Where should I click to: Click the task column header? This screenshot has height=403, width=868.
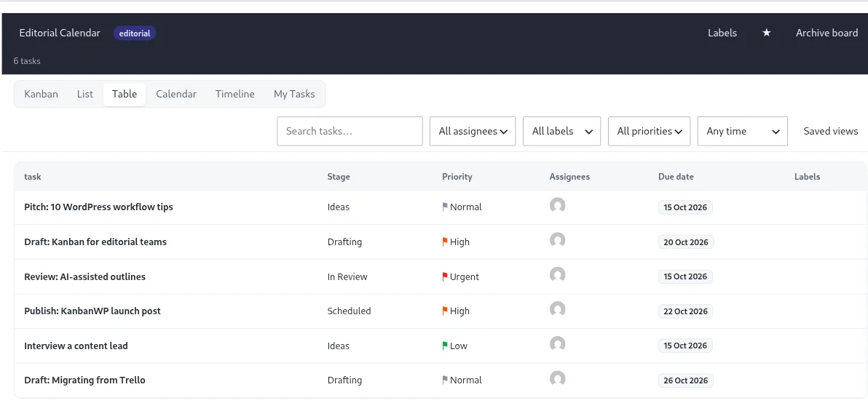(33, 177)
